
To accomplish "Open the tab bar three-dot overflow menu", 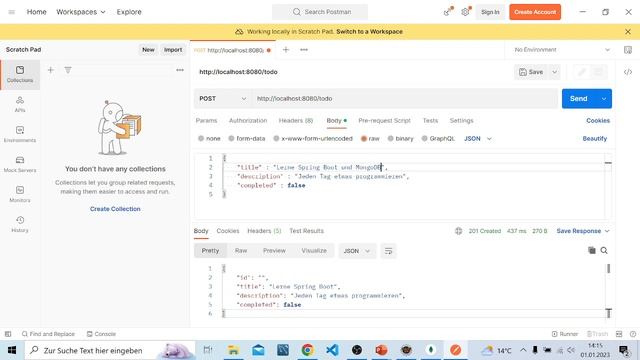I will point(304,50).
